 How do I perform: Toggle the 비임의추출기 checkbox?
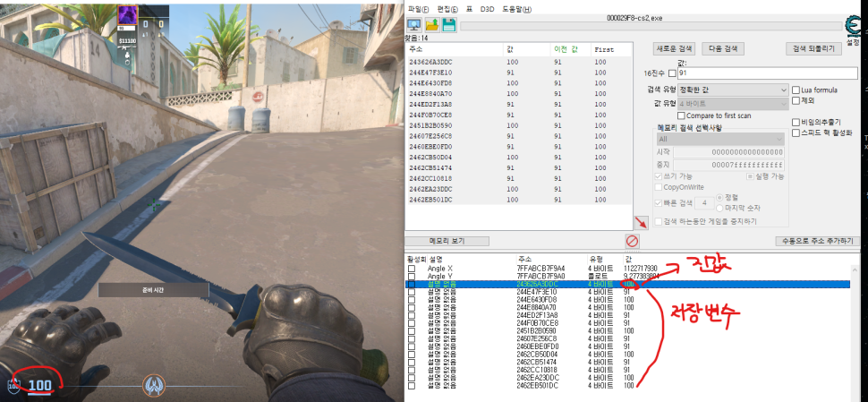pyautogui.click(x=796, y=122)
